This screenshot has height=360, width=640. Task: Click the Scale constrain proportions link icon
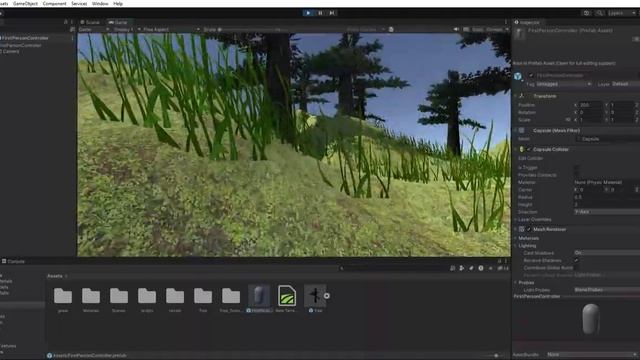click(x=568, y=120)
